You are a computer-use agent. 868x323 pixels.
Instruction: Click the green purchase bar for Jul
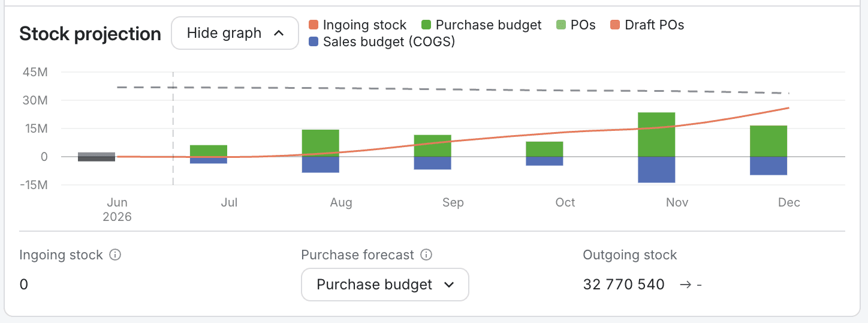(209, 151)
